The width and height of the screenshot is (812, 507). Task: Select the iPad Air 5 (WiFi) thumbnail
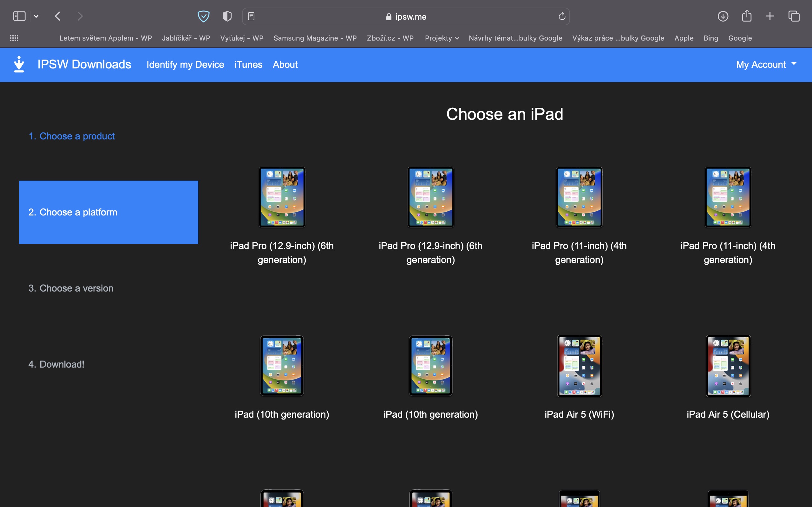point(579,366)
